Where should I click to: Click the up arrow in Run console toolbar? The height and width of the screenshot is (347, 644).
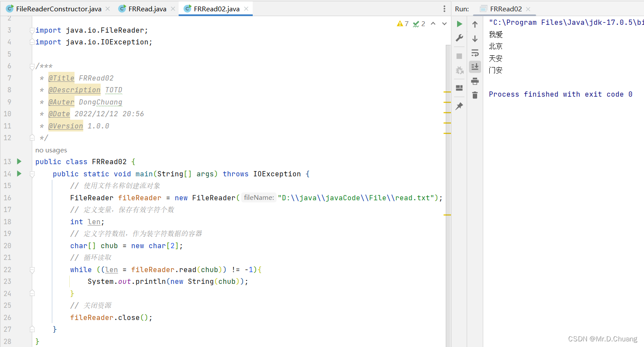(475, 24)
